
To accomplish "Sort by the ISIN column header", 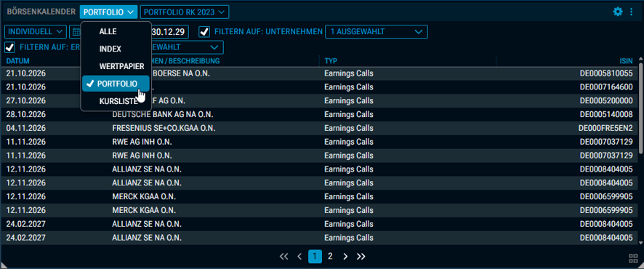I will tap(627, 61).
